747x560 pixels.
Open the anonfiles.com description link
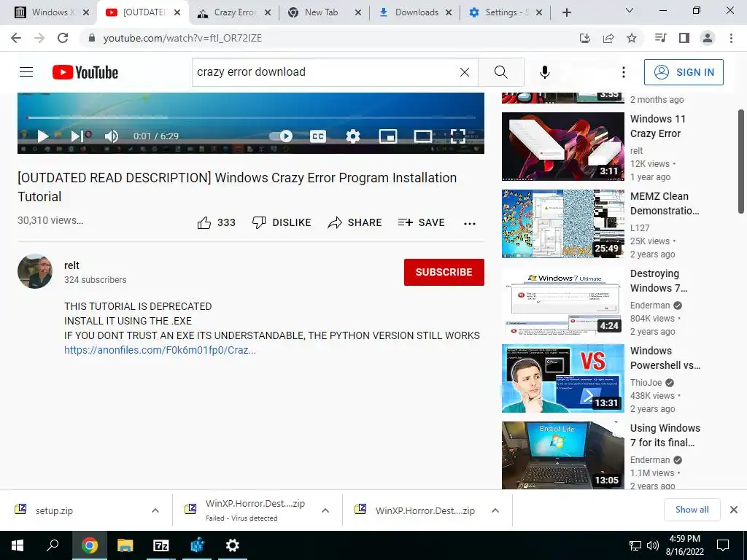160,350
